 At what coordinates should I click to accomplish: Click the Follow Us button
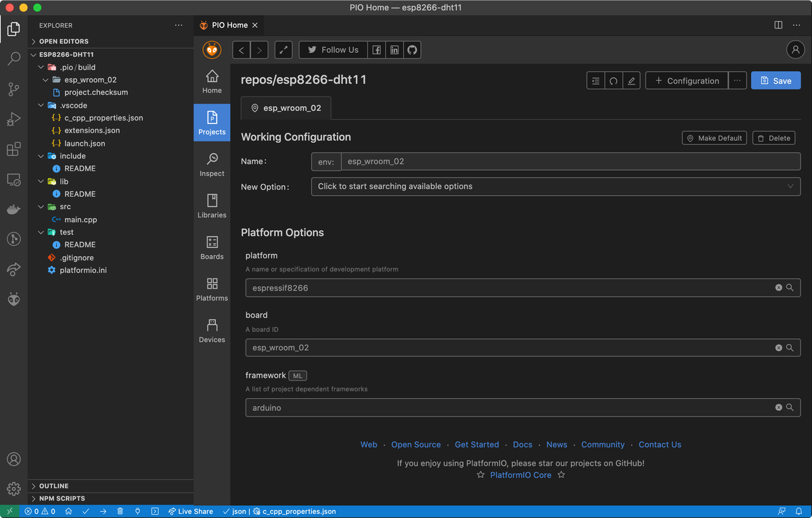coord(334,49)
